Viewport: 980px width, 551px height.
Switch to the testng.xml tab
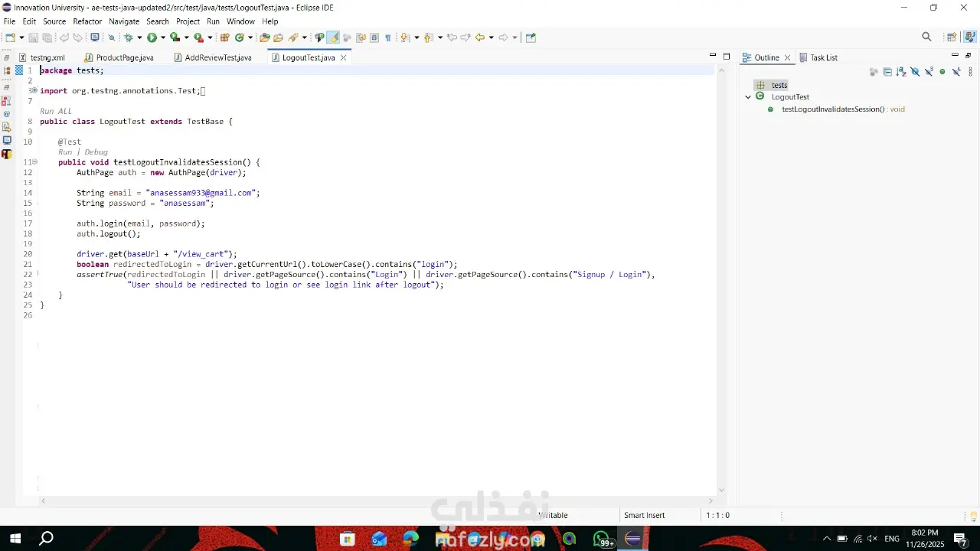(x=42, y=57)
